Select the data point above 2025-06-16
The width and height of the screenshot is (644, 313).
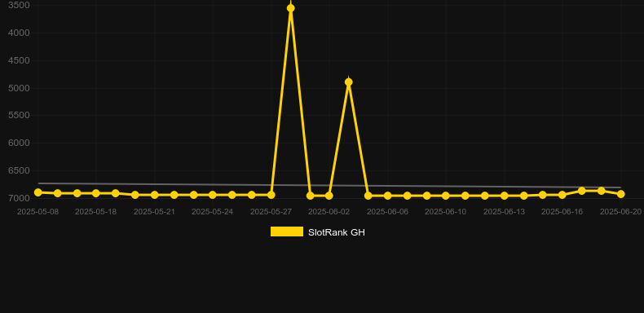(x=562, y=195)
